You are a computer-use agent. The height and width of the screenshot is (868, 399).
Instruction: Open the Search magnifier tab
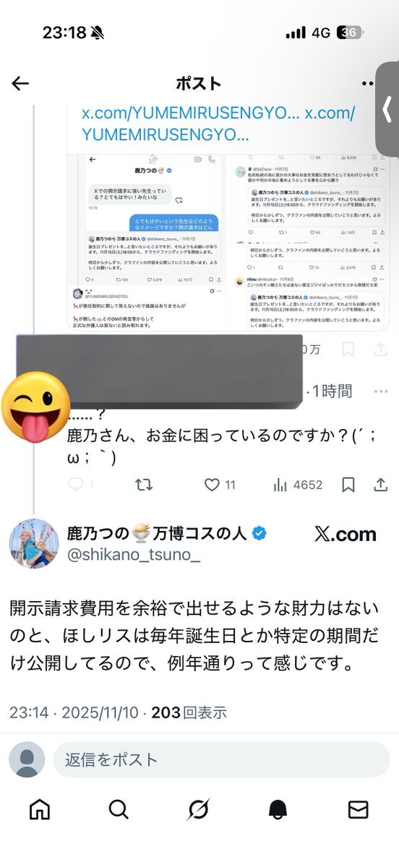tap(119, 809)
